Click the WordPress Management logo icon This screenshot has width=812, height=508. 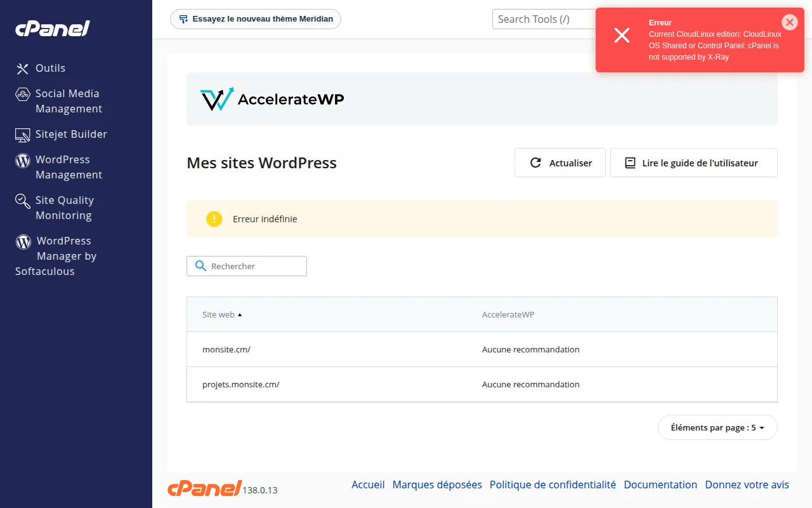23,160
